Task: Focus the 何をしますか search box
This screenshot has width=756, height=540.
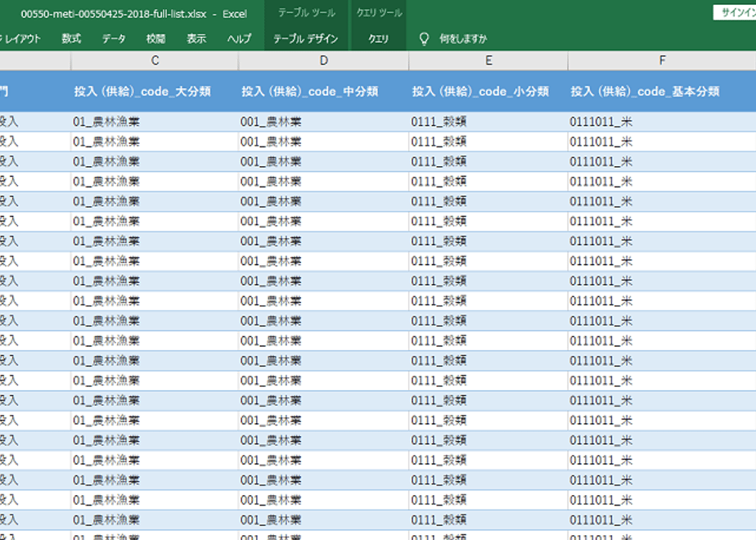Action: 463,39
